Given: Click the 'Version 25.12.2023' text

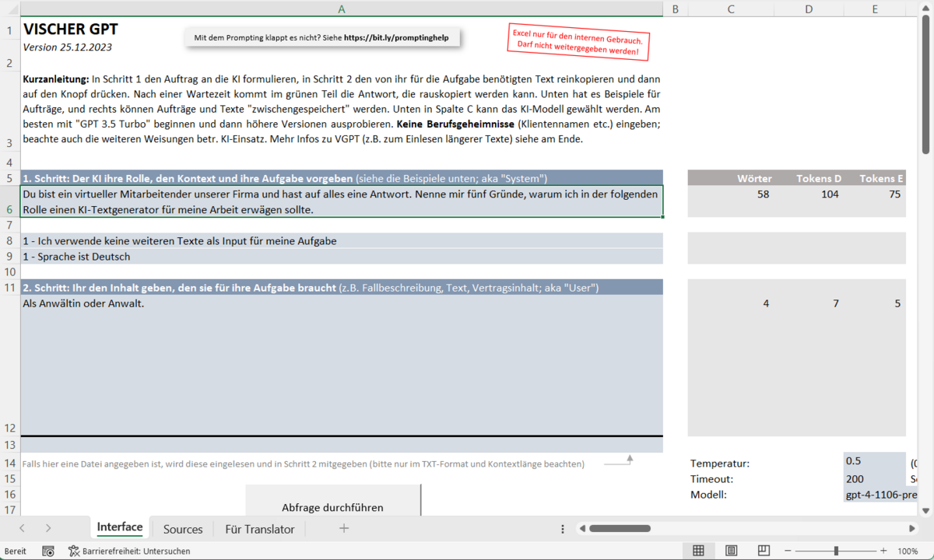Looking at the screenshot, I should (68, 47).
